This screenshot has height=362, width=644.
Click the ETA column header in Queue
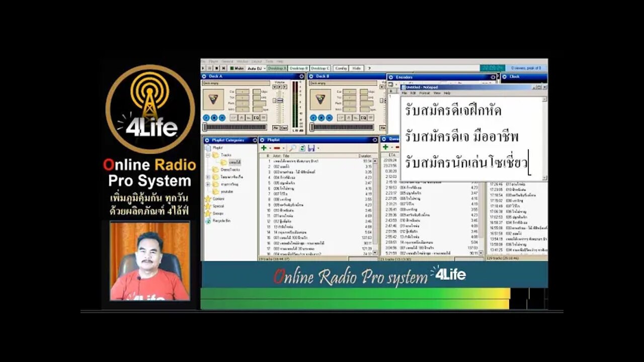click(x=392, y=156)
